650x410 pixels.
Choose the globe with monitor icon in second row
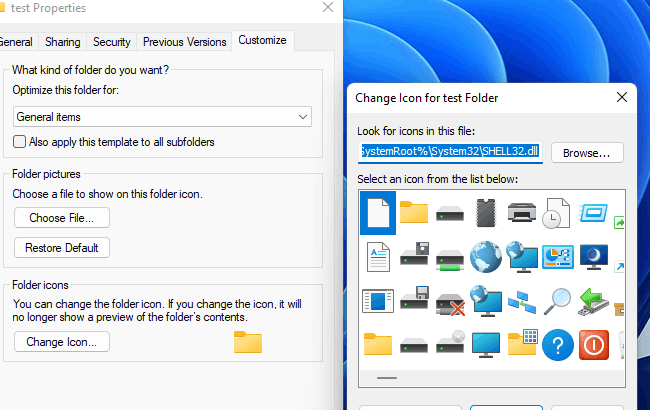pyautogui.click(x=521, y=257)
